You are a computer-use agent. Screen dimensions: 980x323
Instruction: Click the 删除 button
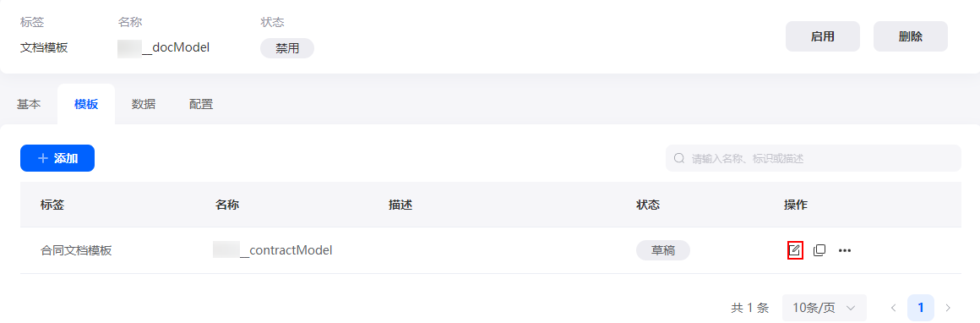pyautogui.click(x=911, y=36)
